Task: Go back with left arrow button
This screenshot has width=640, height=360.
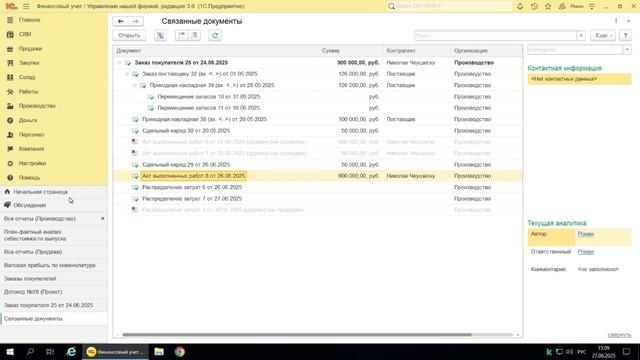Action: coord(120,21)
